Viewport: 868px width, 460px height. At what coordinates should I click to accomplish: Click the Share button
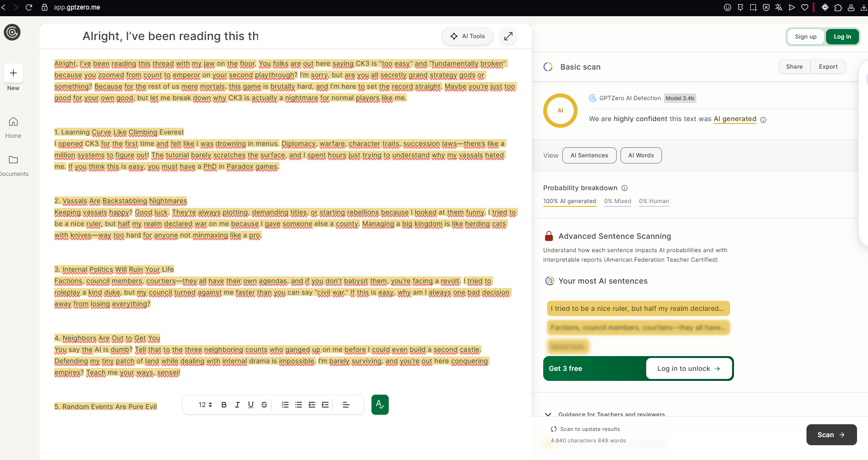[794, 67]
